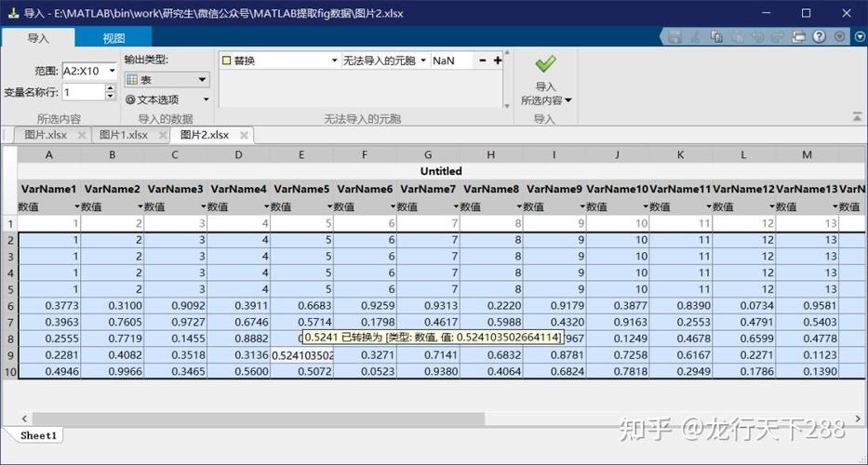Select row 6 header
The image size is (868, 465).
click(10, 306)
